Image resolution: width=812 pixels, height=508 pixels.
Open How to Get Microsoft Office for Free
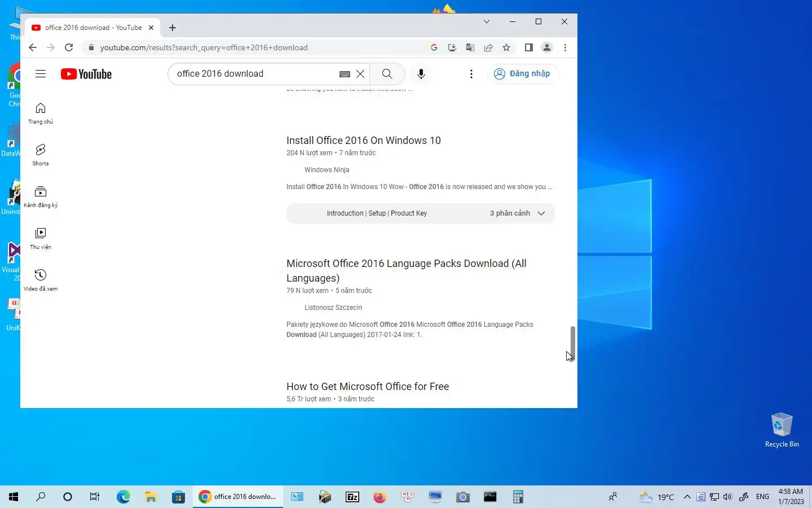click(368, 387)
